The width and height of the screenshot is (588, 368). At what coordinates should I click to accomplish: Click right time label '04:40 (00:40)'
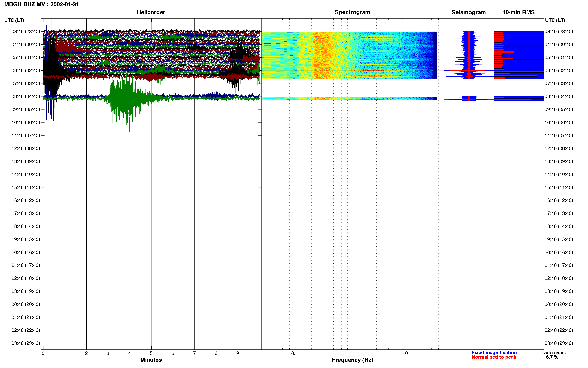pos(559,45)
